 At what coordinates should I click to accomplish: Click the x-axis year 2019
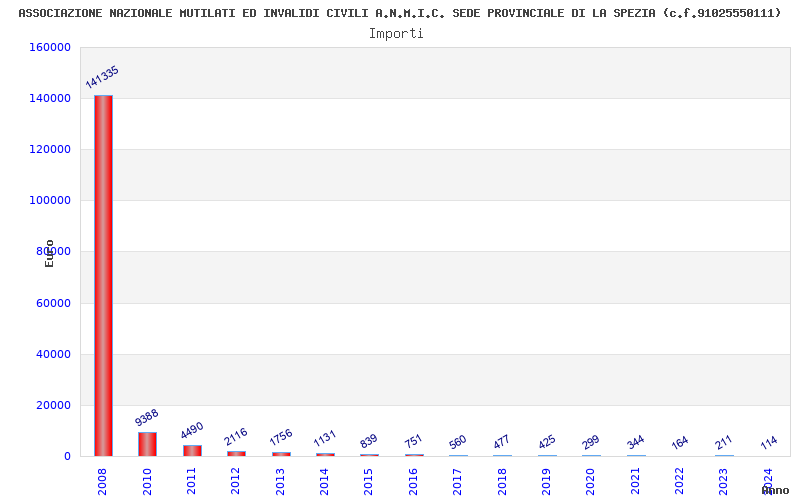pos(546,482)
